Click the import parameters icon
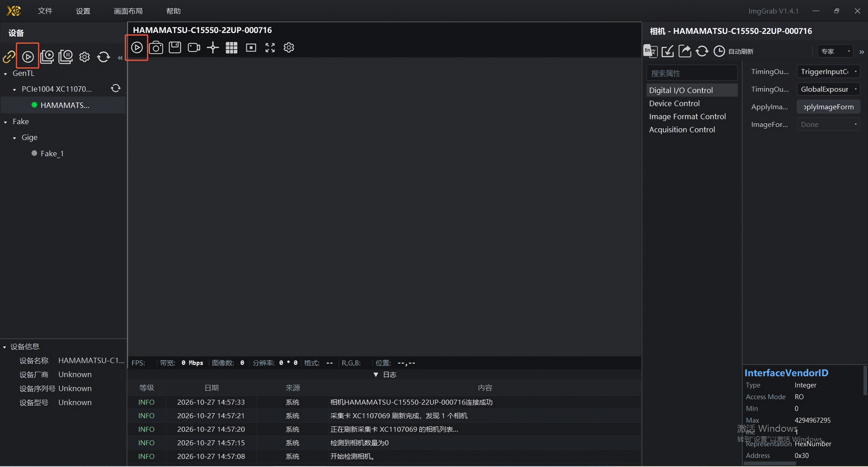This screenshot has height=467, width=868. point(668,51)
